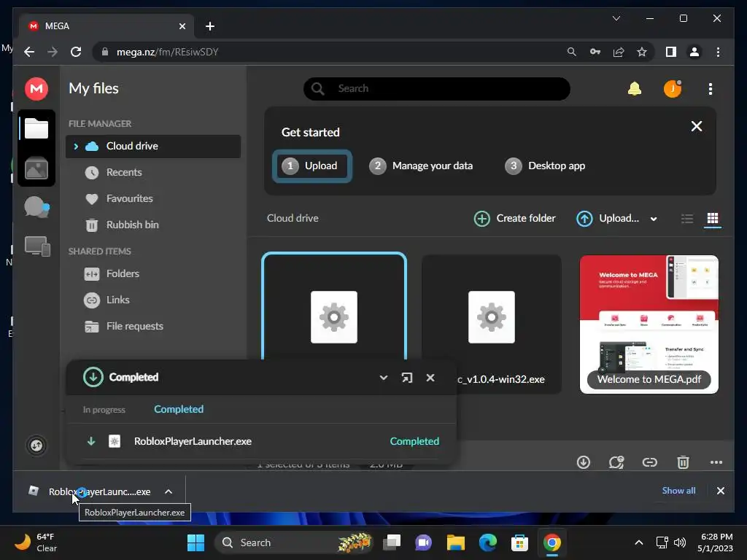
Task: Expand the transfers widget to full view
Action: coord(407,378)
